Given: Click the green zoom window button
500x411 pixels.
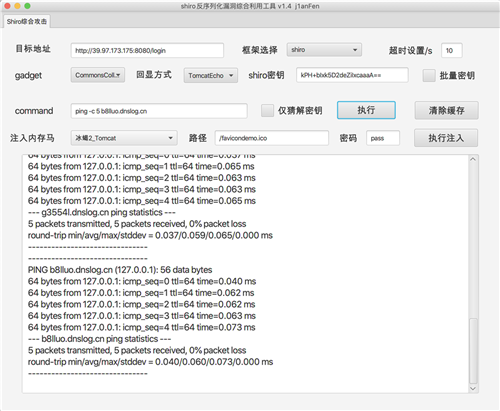Looking at the screenshot, I should click(27, 6).
